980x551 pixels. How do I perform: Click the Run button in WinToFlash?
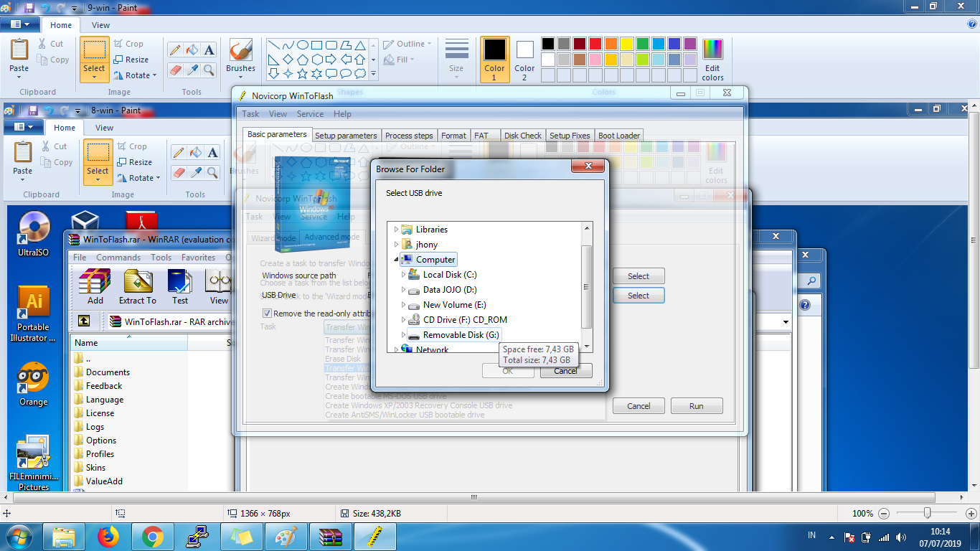point(697,406)
